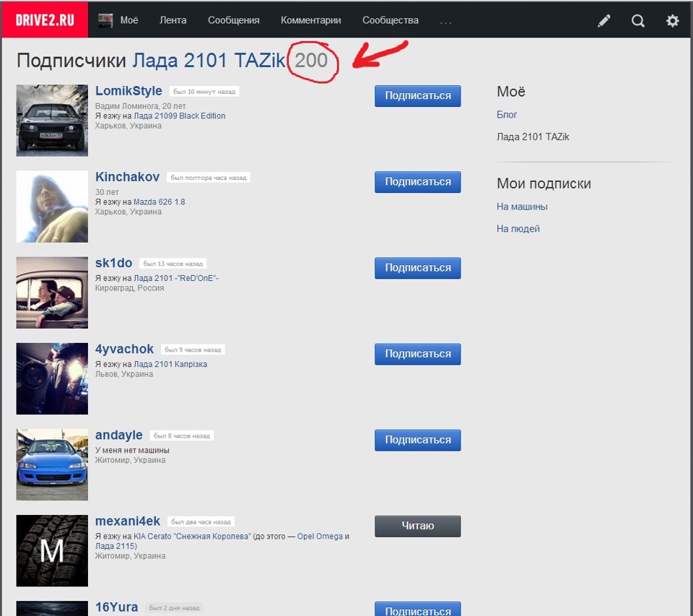This screenshot has width=693, height=616.
Task: Click the subscriber count 200
Action: click(311, 61)
